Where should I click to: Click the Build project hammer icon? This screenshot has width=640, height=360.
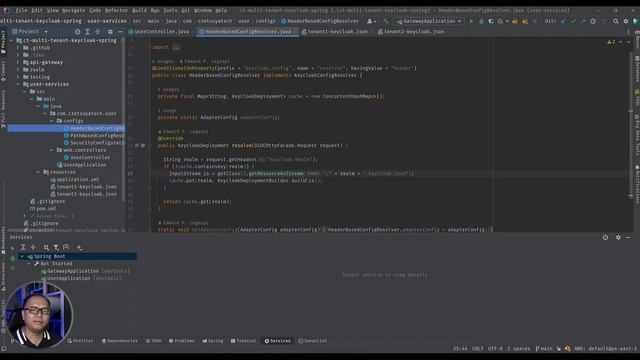coord(386,21)
